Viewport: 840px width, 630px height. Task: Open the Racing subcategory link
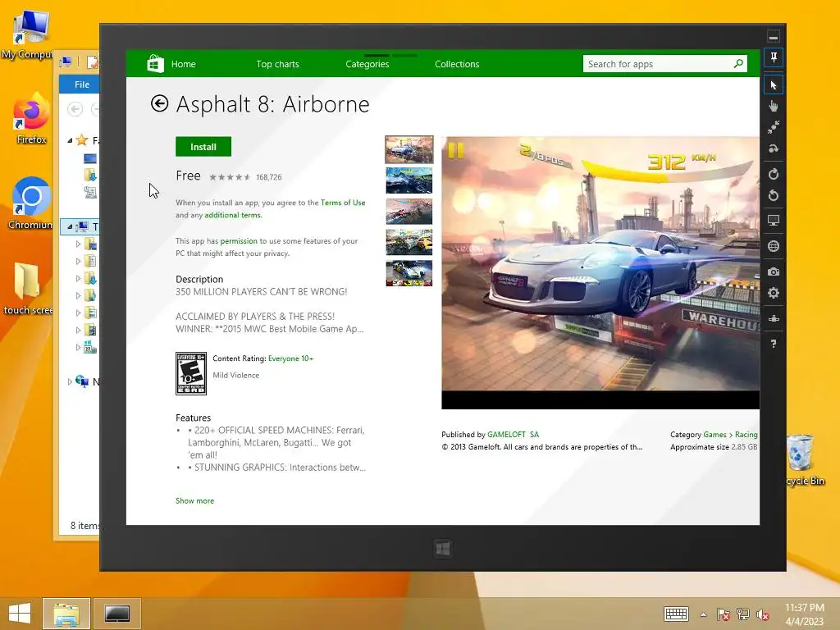[746, 435]
